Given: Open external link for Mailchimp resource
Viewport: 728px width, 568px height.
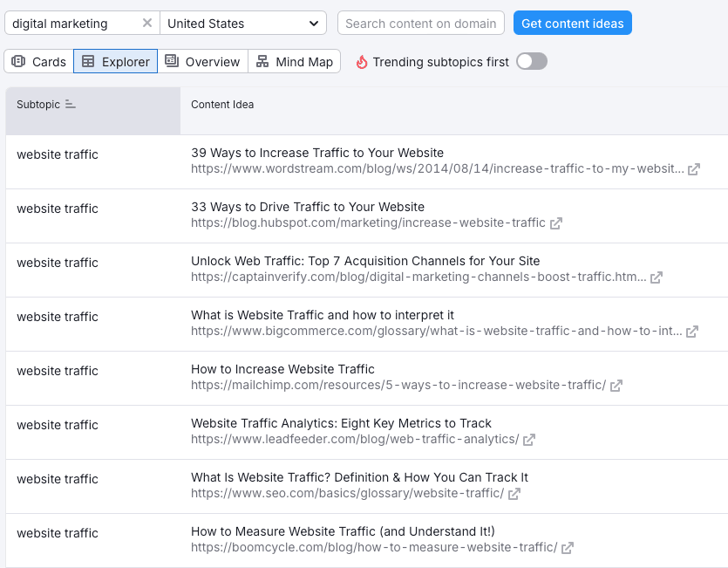Looking at the screenshot, I should [x=616, y=386].
